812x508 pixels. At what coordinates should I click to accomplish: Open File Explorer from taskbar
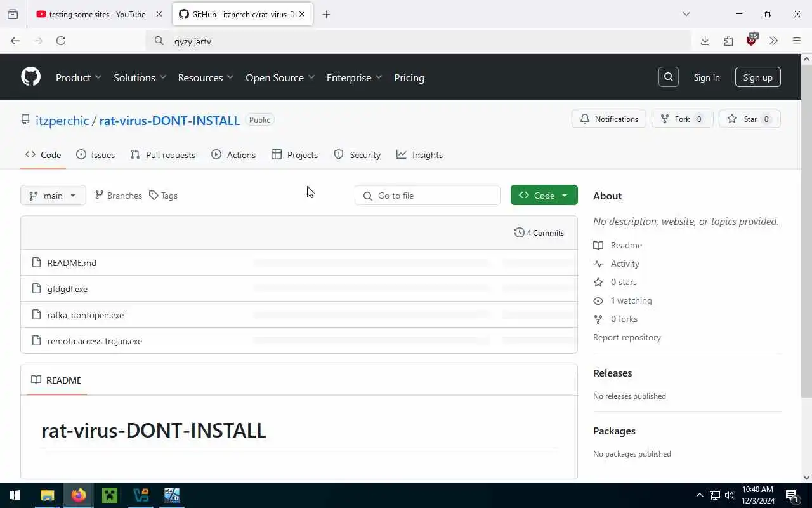click(47, 495)
